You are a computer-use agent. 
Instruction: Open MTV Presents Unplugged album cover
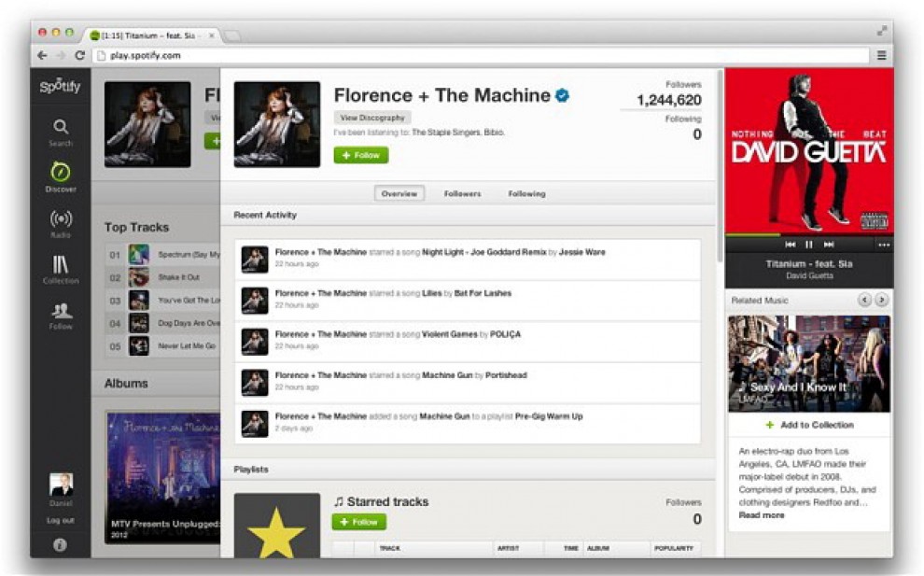163,478
